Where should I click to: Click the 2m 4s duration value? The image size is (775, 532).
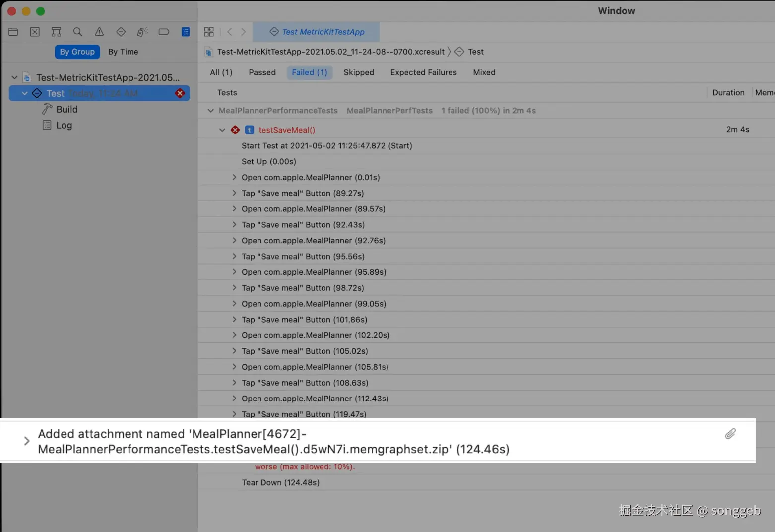(738, 130)
